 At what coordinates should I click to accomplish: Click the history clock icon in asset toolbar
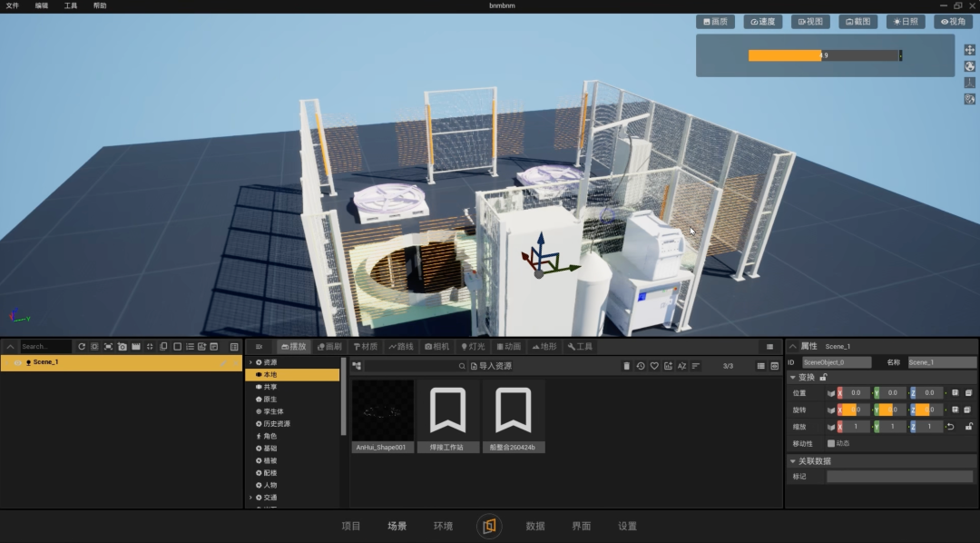[641, 366]
